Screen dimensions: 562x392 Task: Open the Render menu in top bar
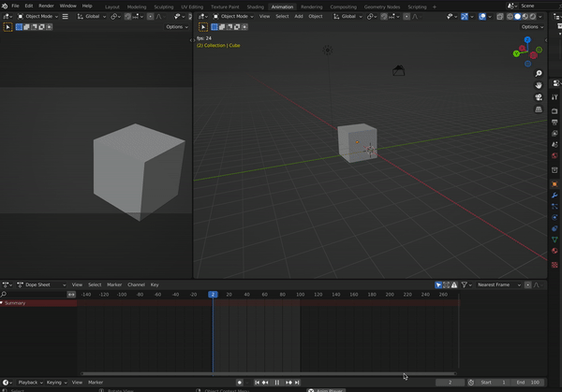click(46, 6)
